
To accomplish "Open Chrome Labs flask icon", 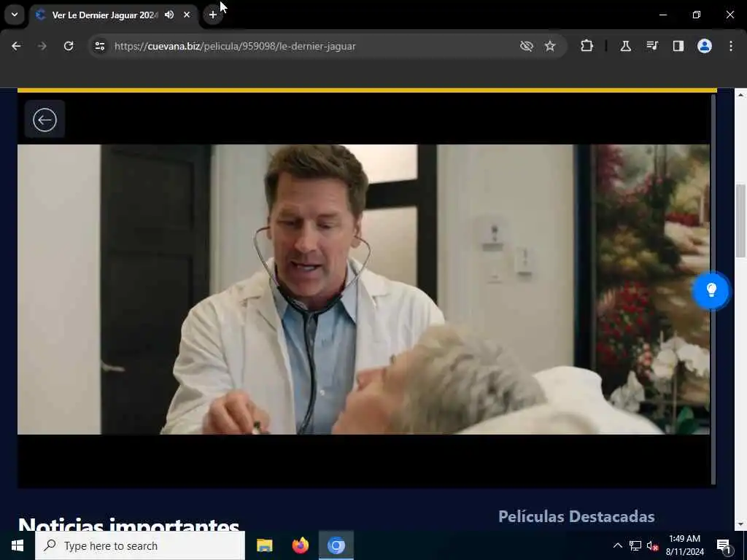I will (x=625, y=46).
